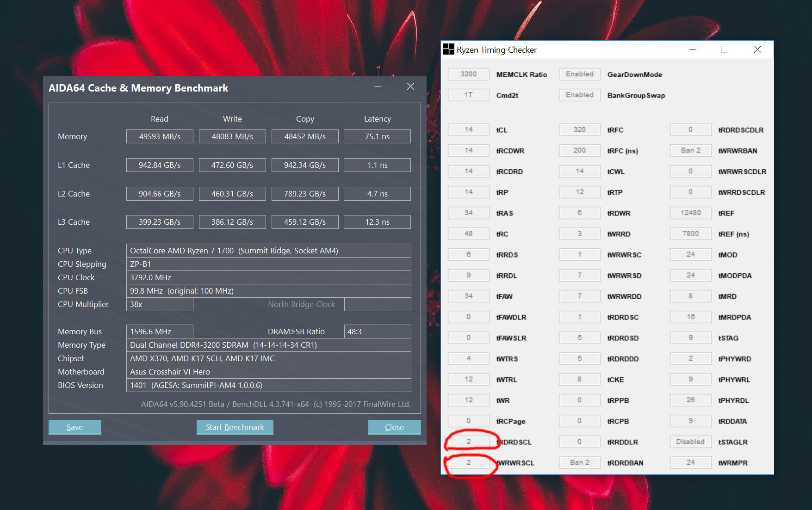Start Benchmark in AIDA64
The height and width of the screenshot is (510, 812).
[235, 427]
